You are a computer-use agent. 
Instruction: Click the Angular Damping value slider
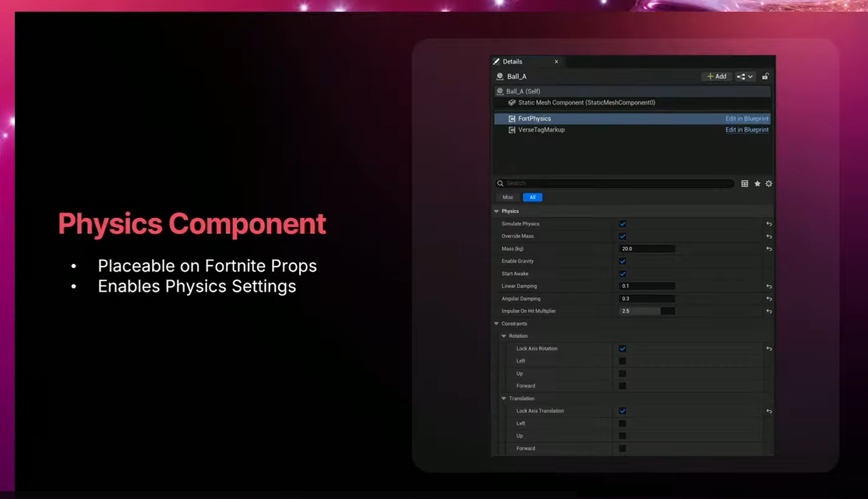point(647,299)
